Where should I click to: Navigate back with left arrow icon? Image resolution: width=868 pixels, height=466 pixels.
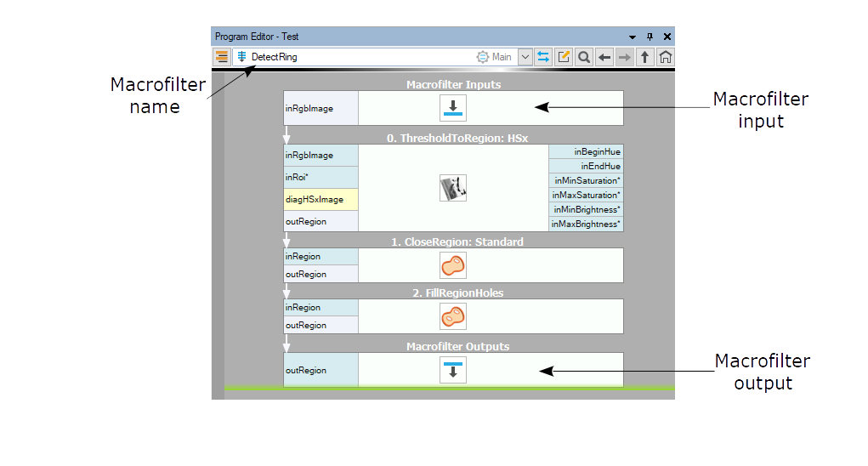[x=604, y=57]
